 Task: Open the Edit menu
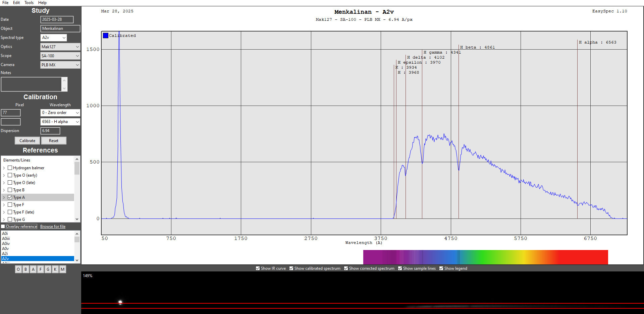pyautogui.click(x=16, y=3)
